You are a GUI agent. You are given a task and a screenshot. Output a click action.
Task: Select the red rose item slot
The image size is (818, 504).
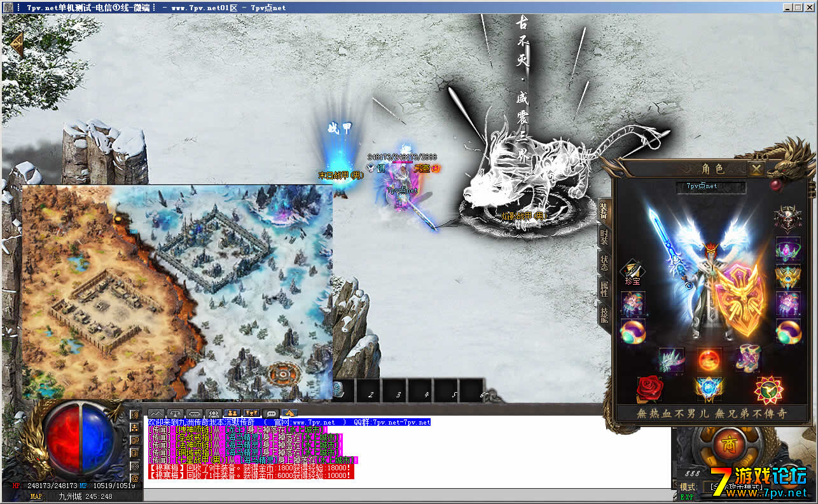coord(650,389)
